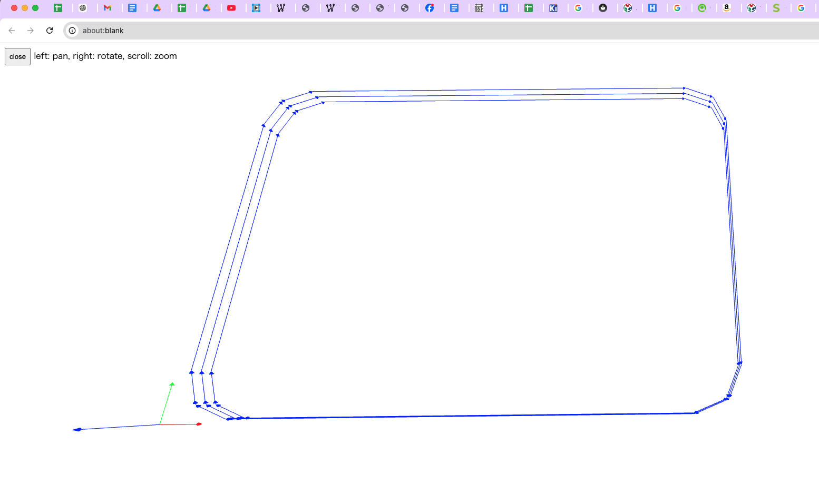Viewport: 819px width, 504px height.
Task: Select the Facebook tab
Action: click(x=430, y=8)
